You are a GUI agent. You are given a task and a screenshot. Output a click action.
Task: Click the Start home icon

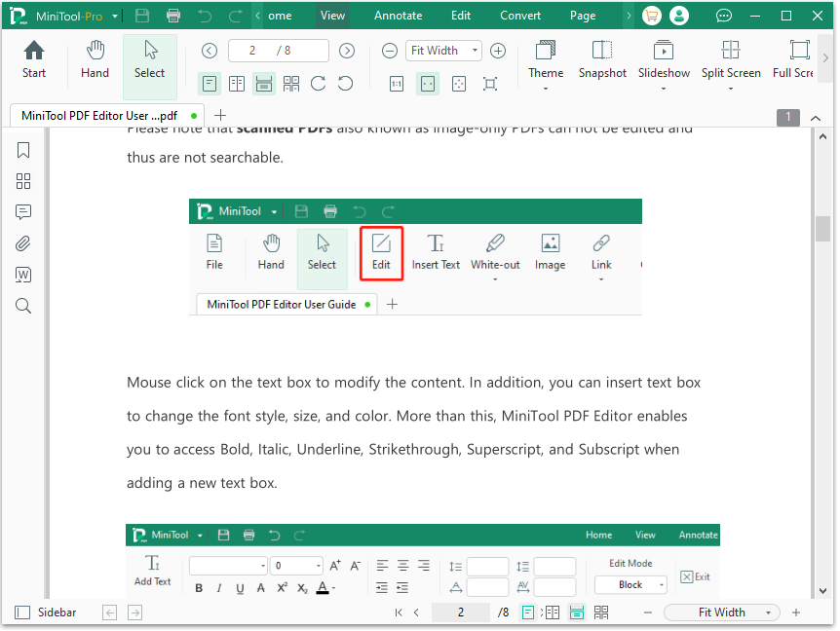click(34, 59)
